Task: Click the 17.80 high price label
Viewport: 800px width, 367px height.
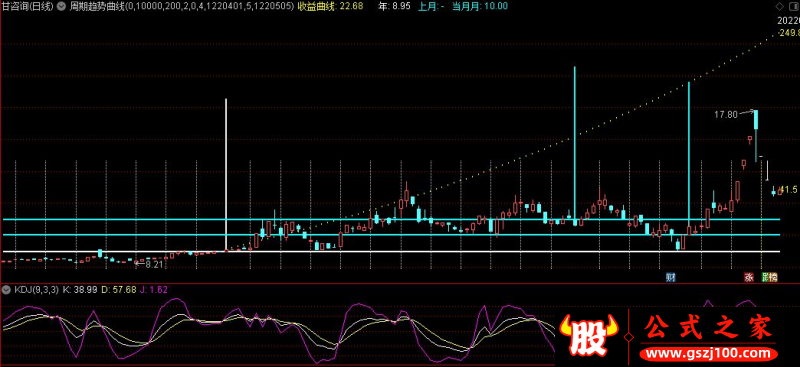Action: 726,115
